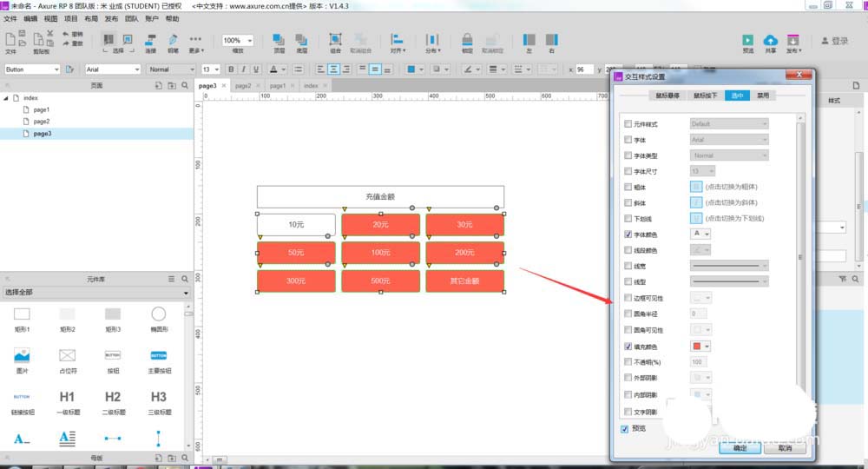Click Send to Back (底层) icon
Screen dimensions: 868x469
point(301,40)
